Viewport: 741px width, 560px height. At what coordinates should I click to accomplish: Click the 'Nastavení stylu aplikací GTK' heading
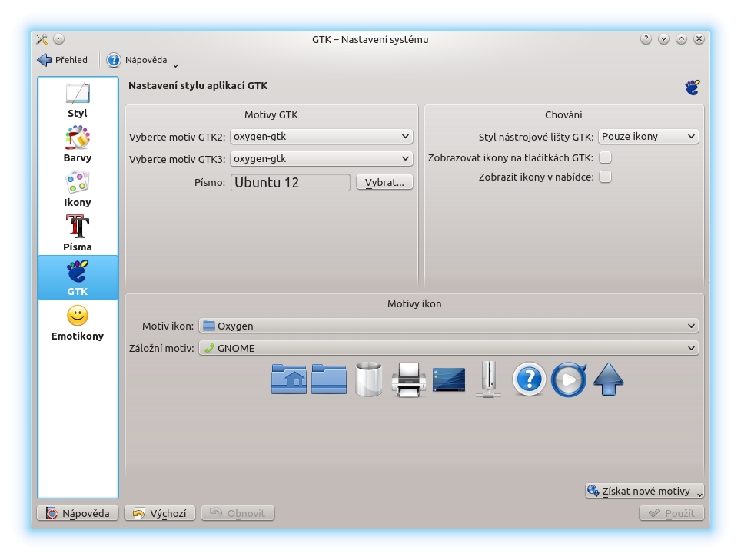[x=198, y=86]
